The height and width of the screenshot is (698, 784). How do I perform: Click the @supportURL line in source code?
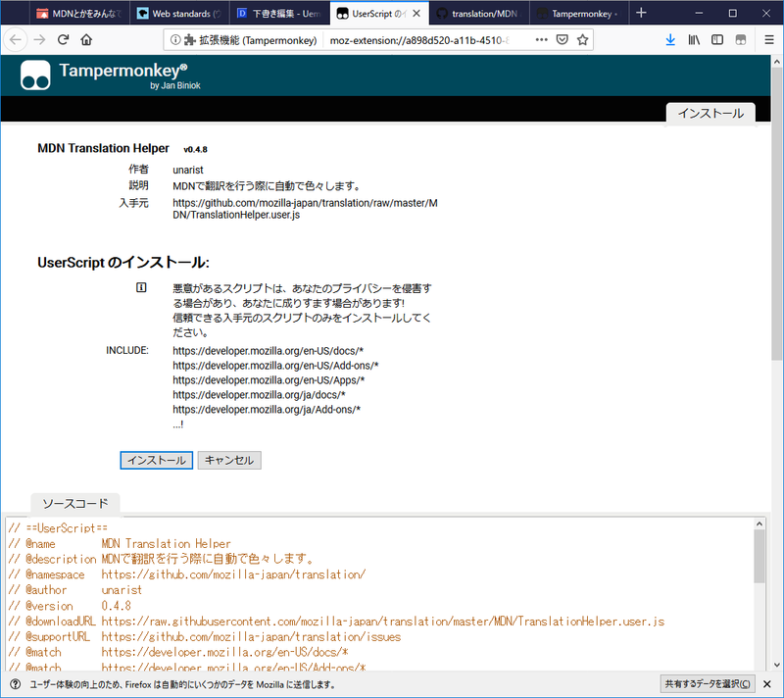[205, 637]
